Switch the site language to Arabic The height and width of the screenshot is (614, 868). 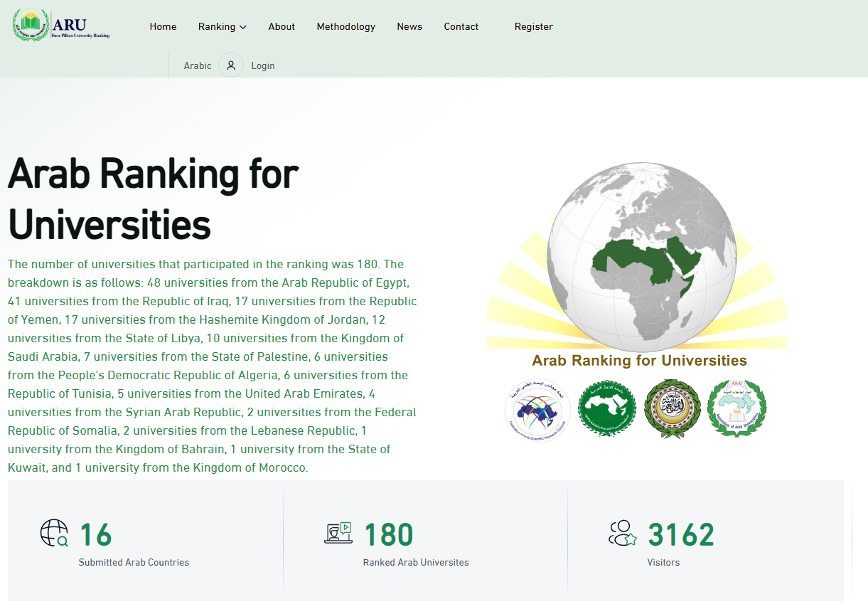(x=198, y=65)
